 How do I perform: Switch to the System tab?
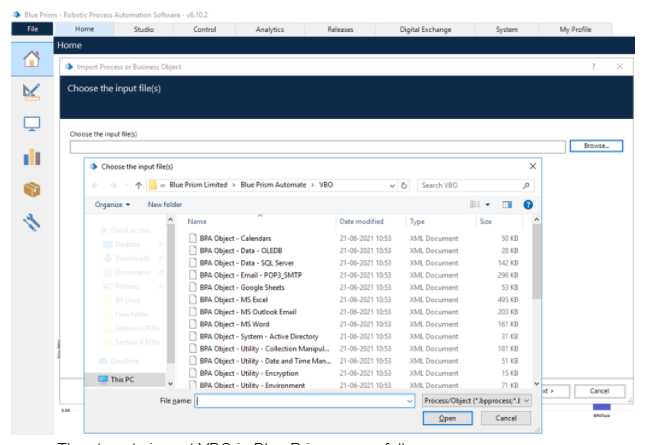[x=507, y=29]
